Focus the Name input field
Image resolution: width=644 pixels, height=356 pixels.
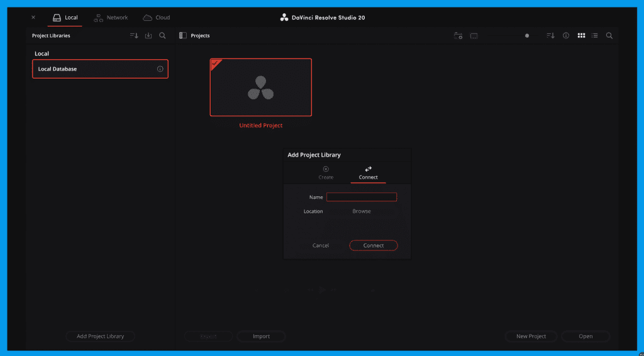click(x=362, y=197)
